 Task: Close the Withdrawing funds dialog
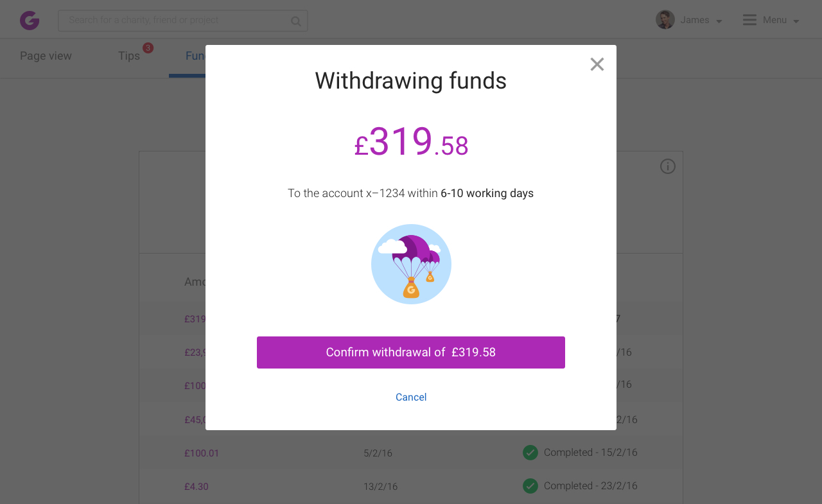[597, 64]
